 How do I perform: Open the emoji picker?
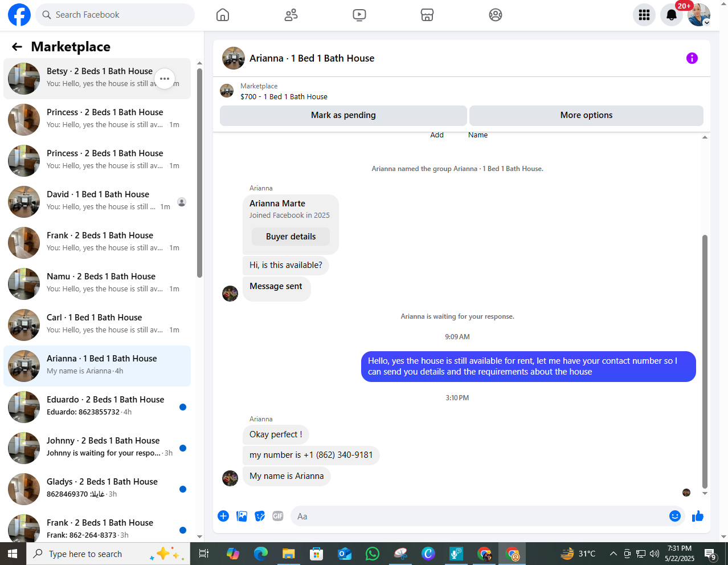coord(675,516)
